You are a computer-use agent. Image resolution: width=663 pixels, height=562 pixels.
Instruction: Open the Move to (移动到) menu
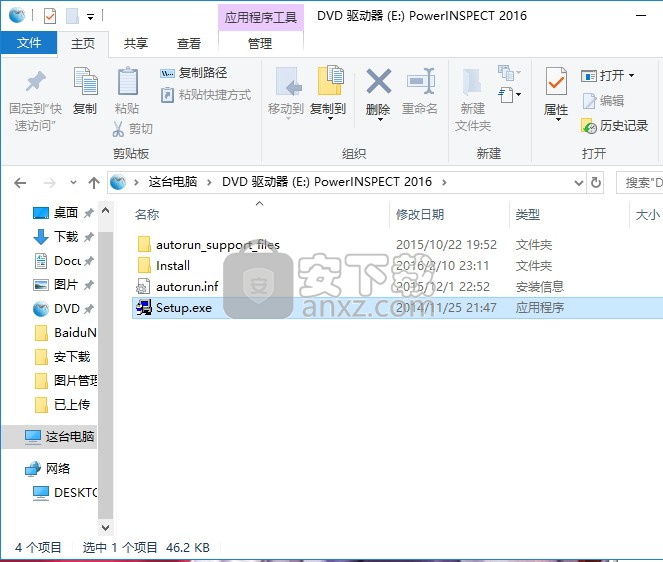pos(286,94)
